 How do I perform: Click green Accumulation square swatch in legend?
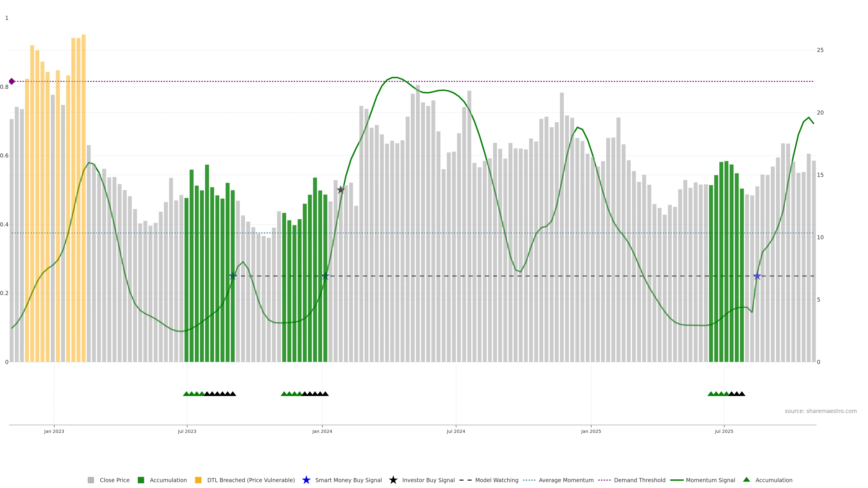point(141,480)
